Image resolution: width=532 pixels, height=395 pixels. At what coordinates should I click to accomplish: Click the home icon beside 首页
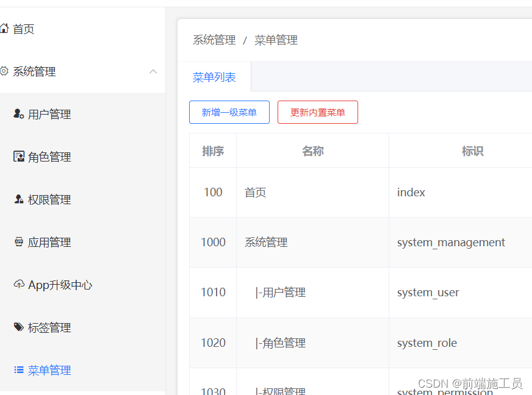coord(7,28)
